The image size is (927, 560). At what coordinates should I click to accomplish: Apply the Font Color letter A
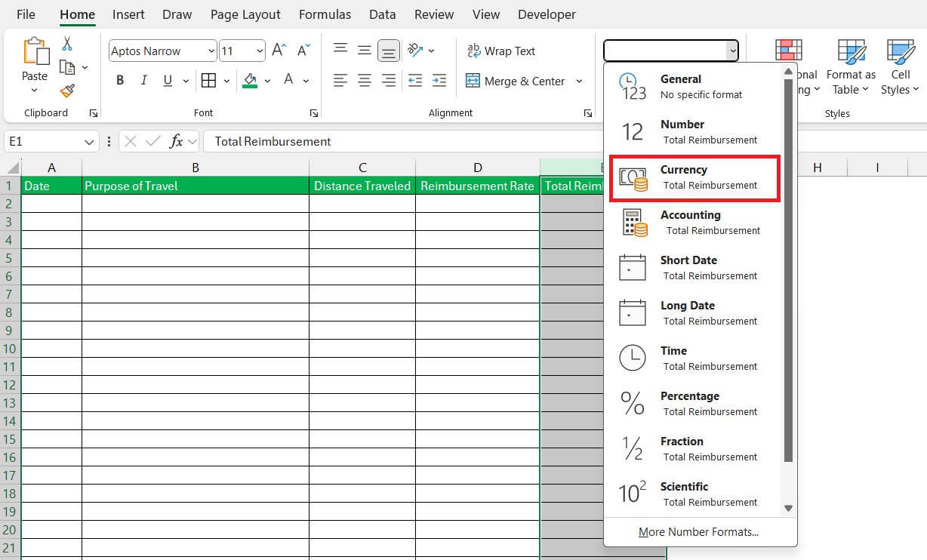point(288,80)
